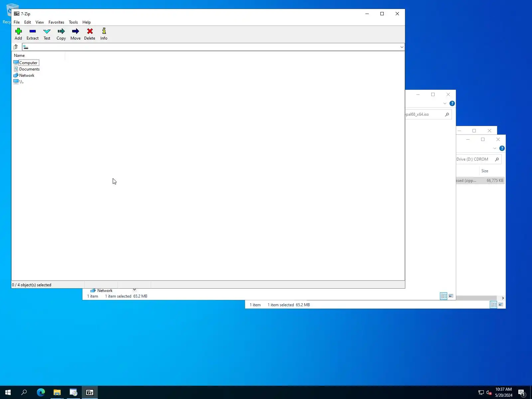Open the network tray icon
This screenshot has width=532, height=399.
(x=481, y=393)
